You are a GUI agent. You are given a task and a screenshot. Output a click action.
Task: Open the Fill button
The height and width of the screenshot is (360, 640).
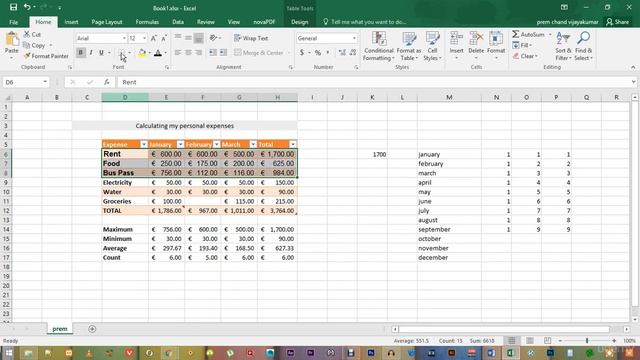[x=522, y=45]
